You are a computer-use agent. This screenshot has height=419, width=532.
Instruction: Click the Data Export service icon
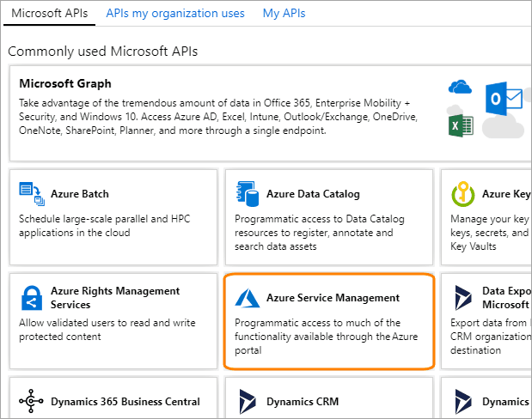pyautogui.click(x=463, y=298)
